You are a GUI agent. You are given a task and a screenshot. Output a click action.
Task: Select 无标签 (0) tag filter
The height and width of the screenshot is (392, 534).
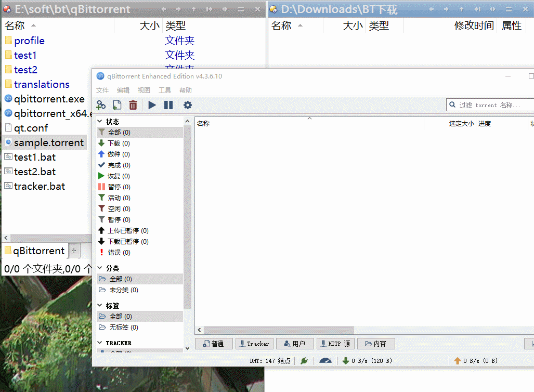click(x=140, y=328)
